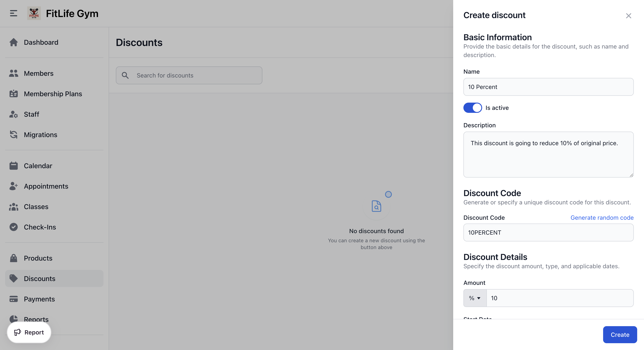Open the Check-Ins section icon

[13, 227]
